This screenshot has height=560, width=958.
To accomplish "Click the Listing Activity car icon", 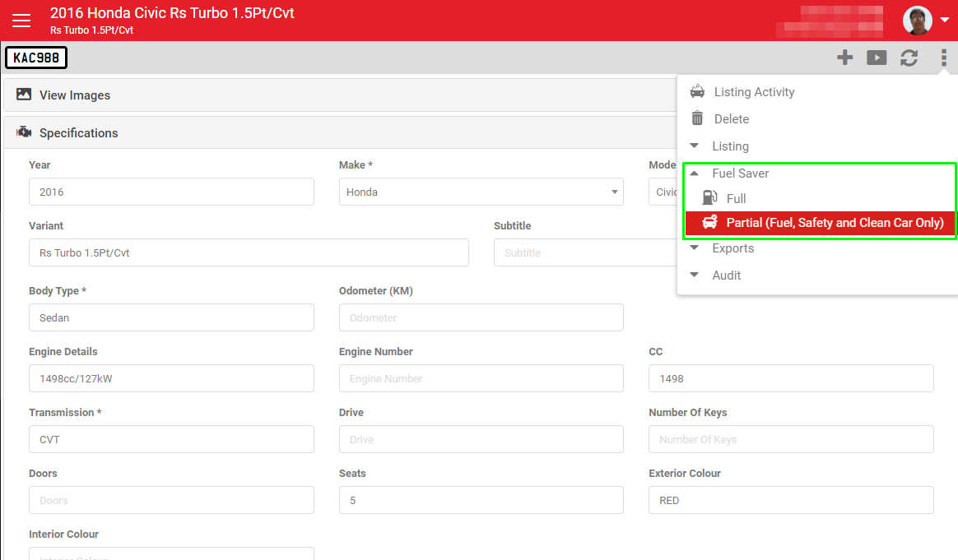I will coord(697,91).
